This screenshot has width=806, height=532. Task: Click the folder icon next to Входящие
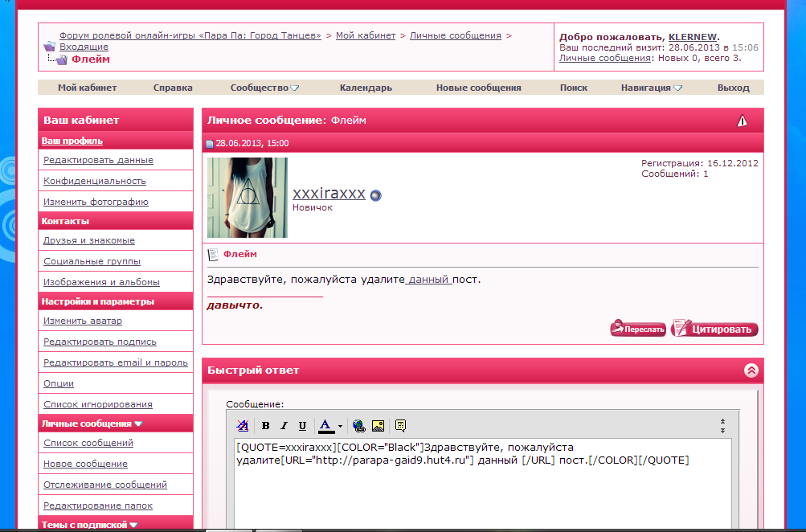[49, 47]
